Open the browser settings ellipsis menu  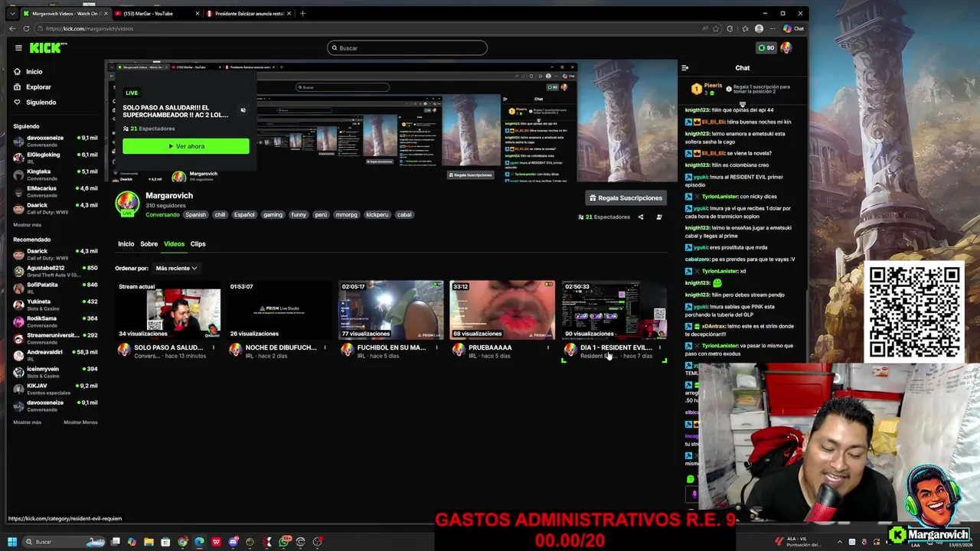pyautogui.click(x=772, y=29)
